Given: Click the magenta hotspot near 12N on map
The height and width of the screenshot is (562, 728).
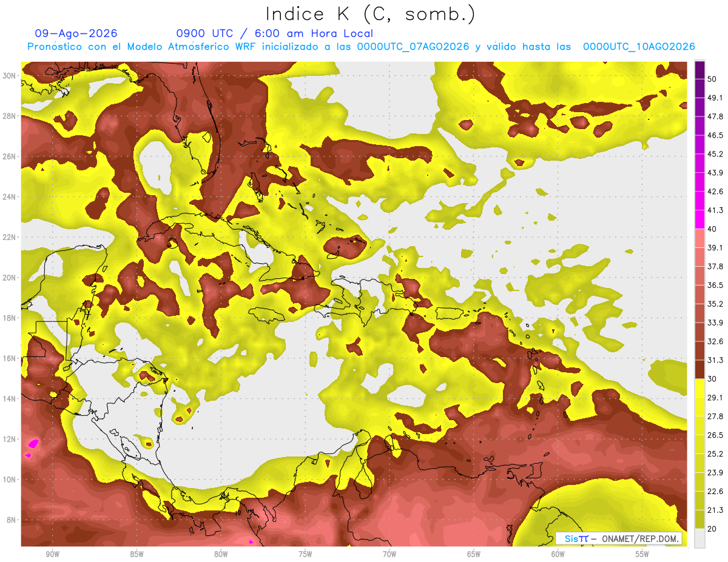Looking at the screenshot, I should coord(33,444).
